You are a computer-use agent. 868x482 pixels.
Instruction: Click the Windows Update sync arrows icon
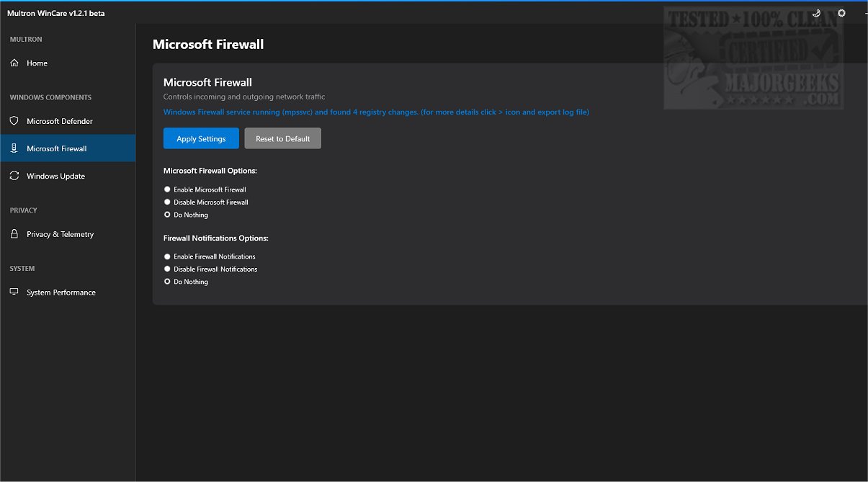coord(14,176)
